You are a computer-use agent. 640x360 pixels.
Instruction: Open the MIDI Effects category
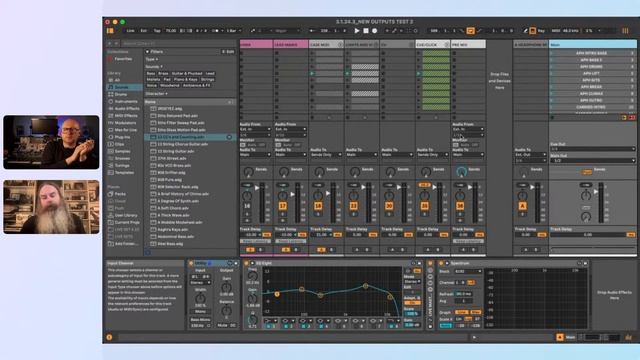(126, 116)
